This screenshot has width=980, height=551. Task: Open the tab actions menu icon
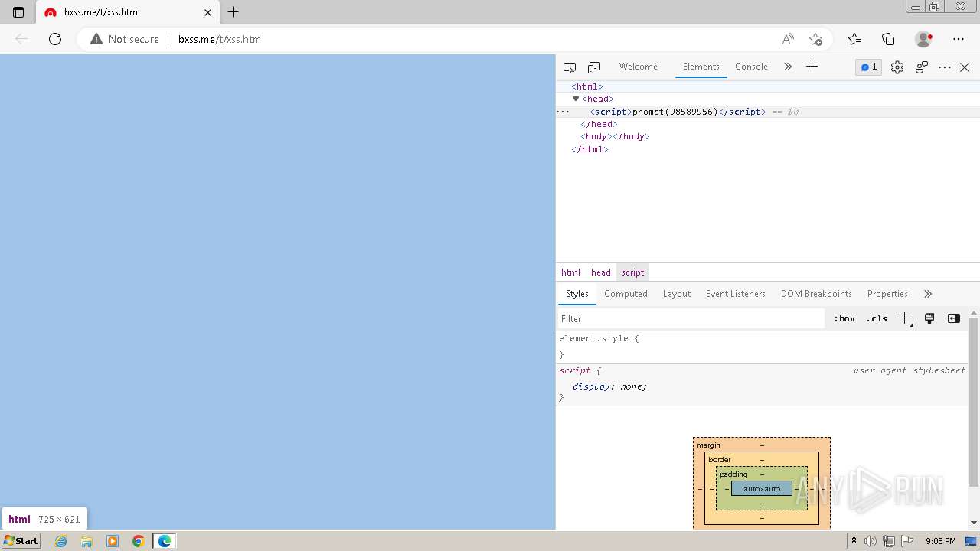coord(18,12)
